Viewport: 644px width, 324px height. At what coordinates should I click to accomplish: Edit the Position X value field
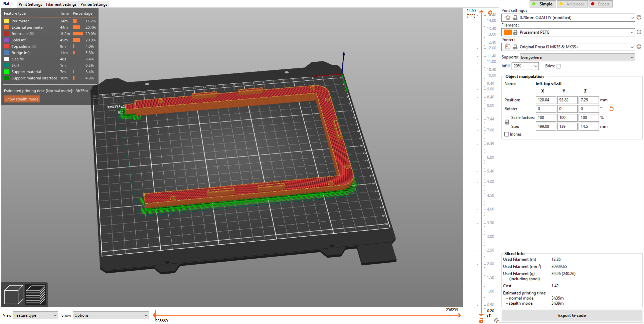point(546,100)
